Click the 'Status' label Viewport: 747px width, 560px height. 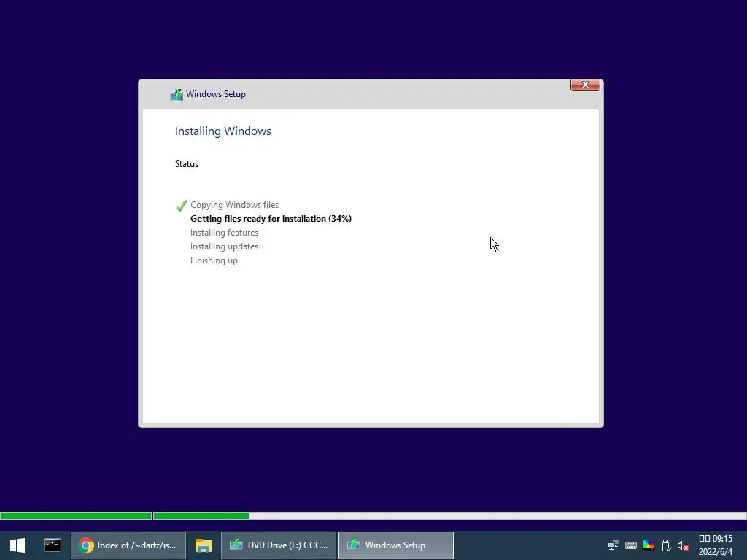point(187,164)
